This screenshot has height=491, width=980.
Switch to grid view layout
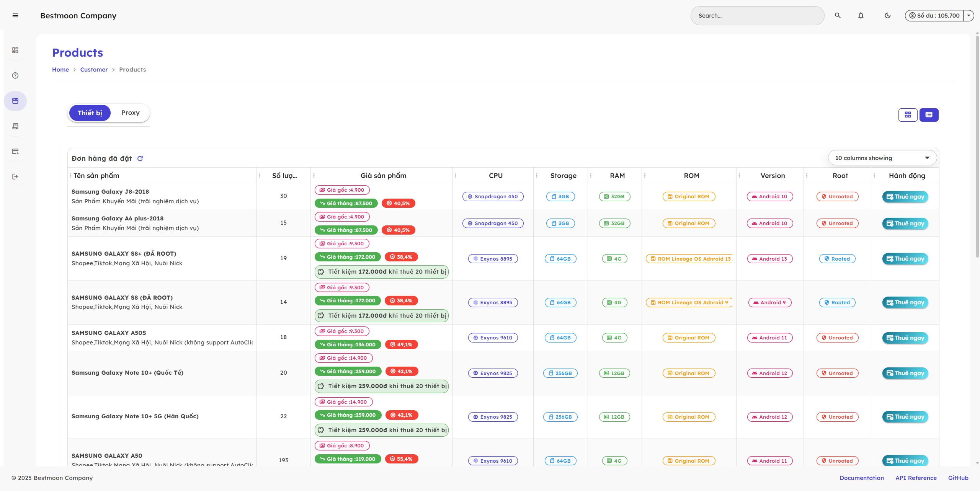(908, 115)
